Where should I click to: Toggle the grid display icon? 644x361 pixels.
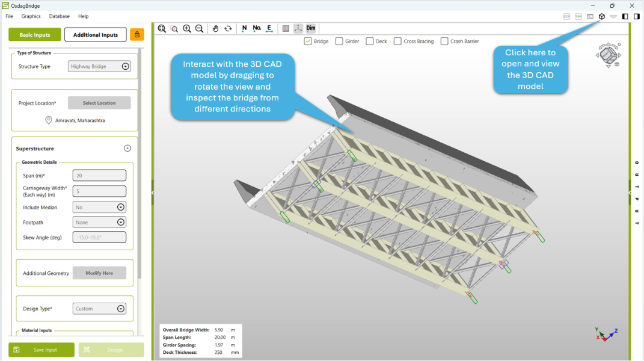point(286,28)
